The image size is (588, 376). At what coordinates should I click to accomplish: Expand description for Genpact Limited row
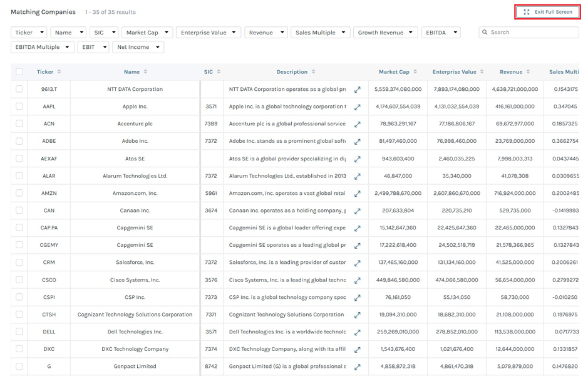(x=358, y=367)
